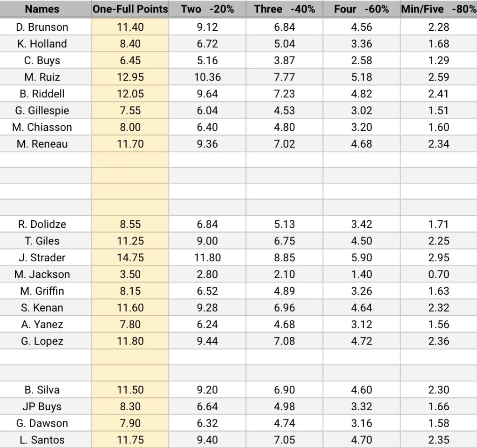Click L. Santos's Min/Five value 2.35

click(438, 440)
